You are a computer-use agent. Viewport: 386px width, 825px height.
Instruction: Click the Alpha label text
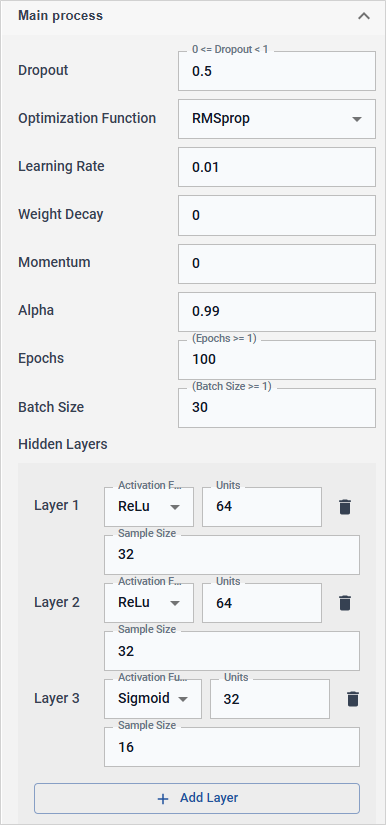36,310
